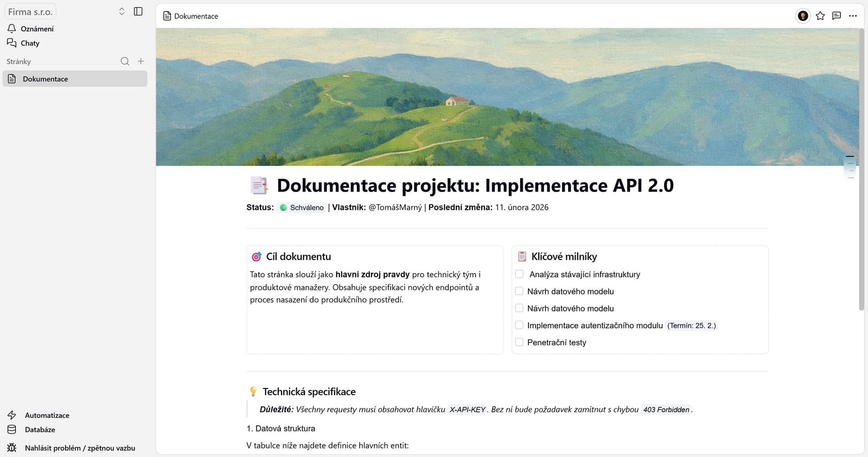Select the Dokumentace page in sidebar
This screenshot has height=457, width=868.
(x=75, y=79)
